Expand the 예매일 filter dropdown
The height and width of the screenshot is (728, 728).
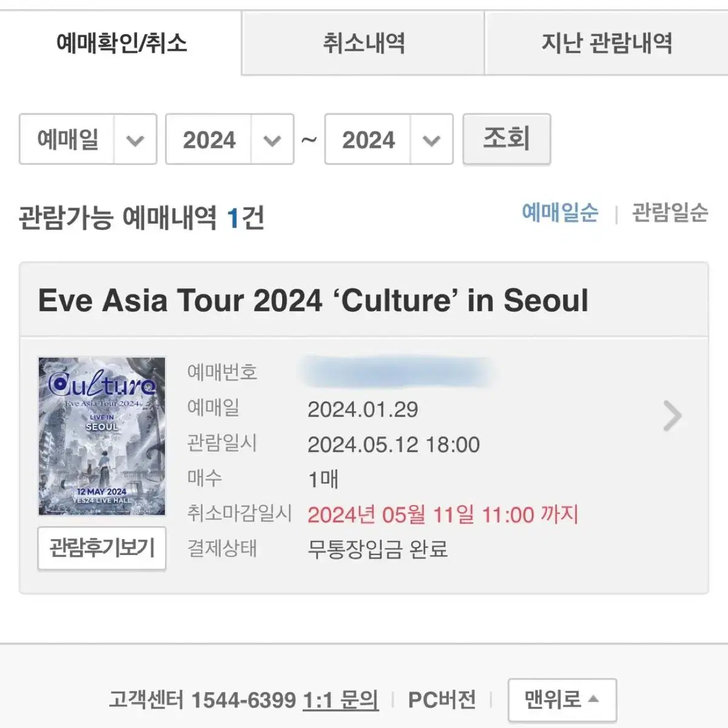88,139
